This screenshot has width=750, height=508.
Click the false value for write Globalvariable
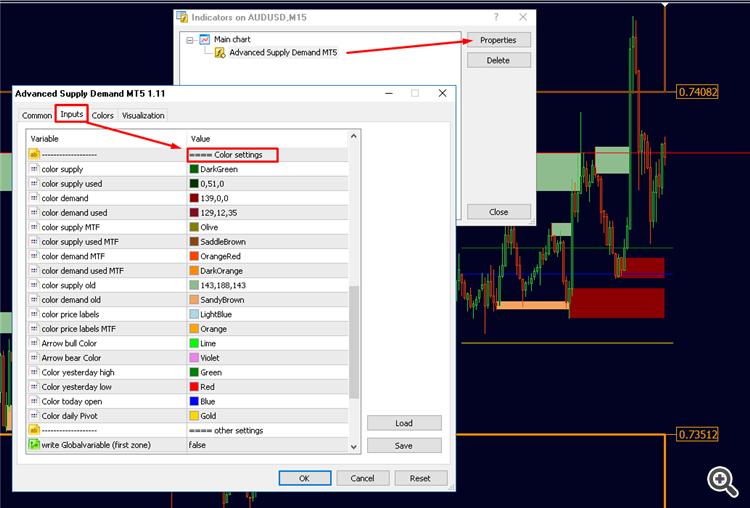[197, 445]
